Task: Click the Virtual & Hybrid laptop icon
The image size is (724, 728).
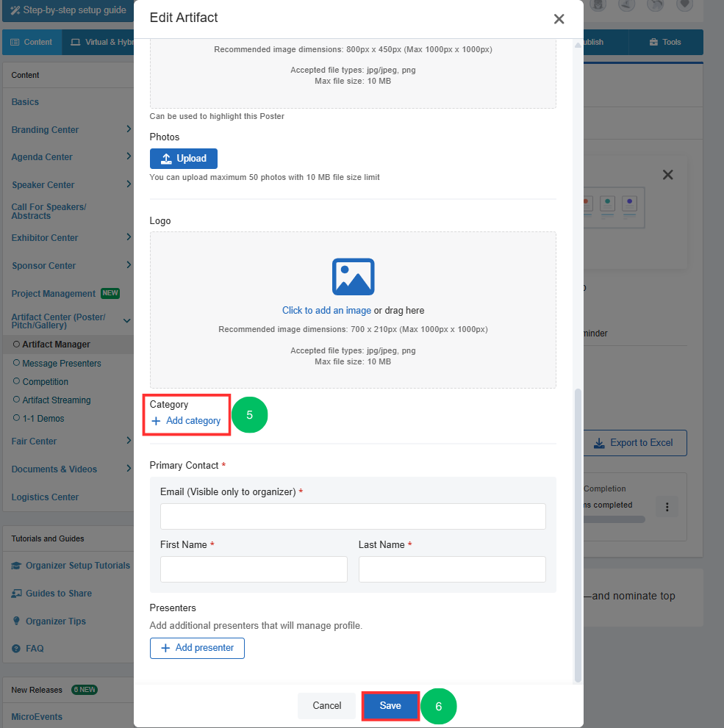Action: pyautogui.click(x=75, y=43)
